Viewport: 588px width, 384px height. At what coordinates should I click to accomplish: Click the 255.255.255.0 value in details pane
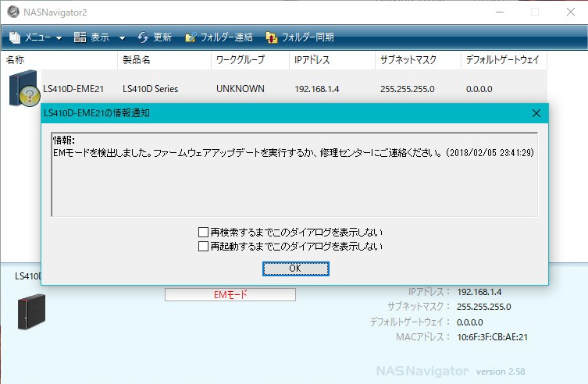coord(483,307)
